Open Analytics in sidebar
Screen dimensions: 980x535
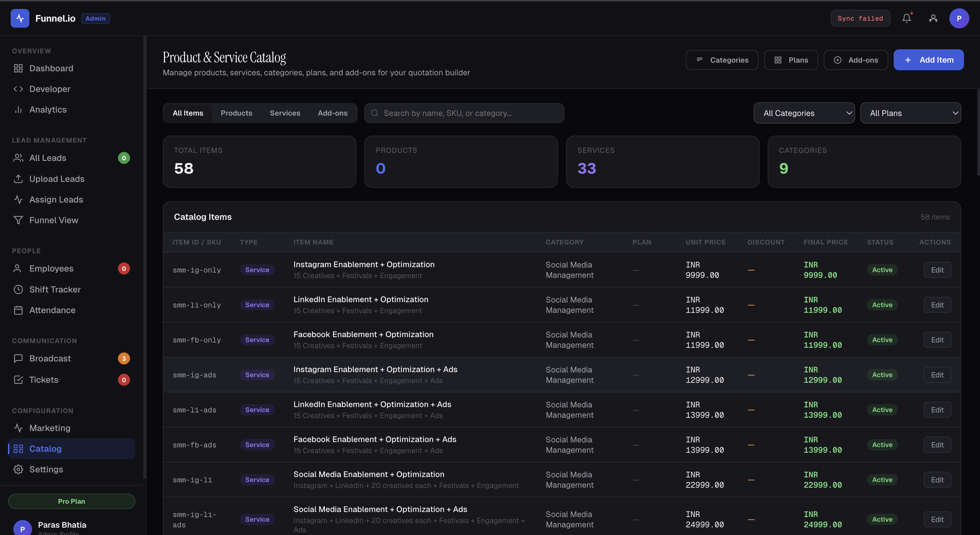tap(72, 110)
